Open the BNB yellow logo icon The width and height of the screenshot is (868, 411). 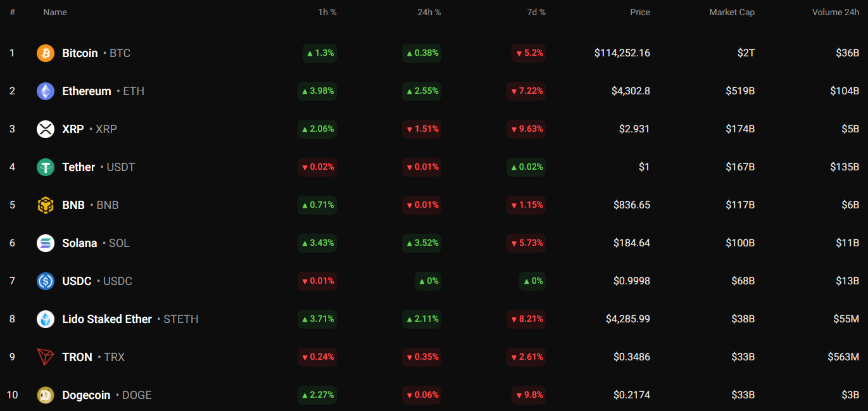(x=46, y=205)
